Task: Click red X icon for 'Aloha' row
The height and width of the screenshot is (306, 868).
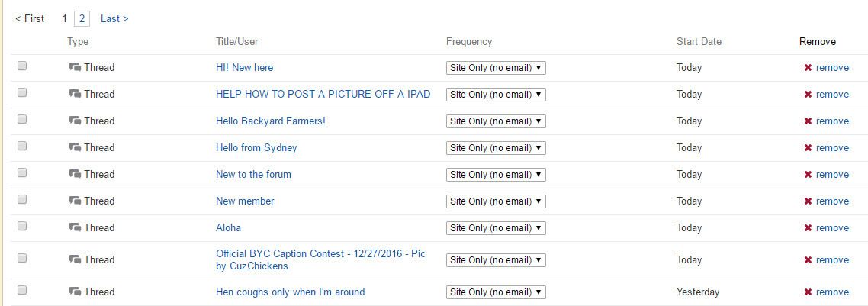Action: 808,228
